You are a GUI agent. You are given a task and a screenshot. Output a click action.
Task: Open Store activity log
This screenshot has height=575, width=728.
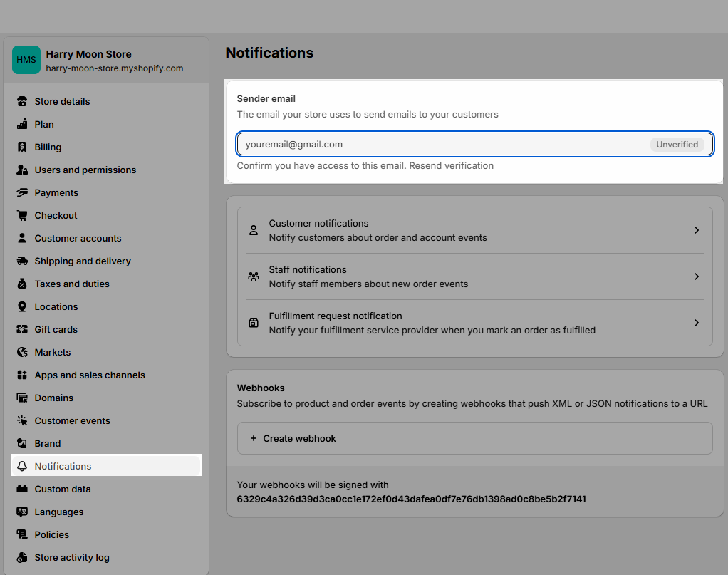(106, 557)
